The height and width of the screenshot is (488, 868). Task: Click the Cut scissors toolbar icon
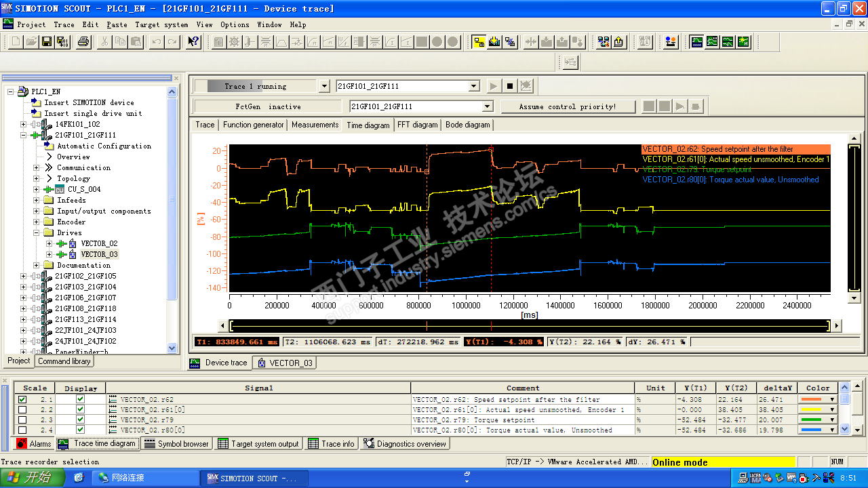point(104,42)
